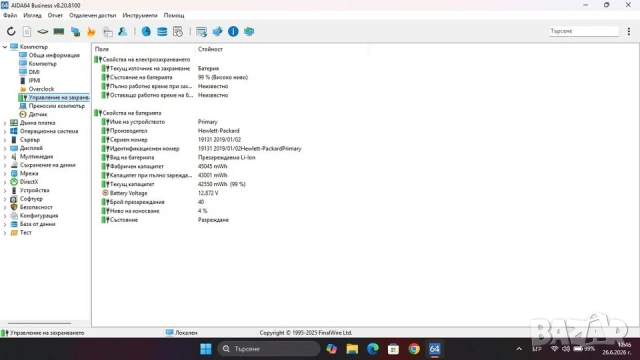Click the Hewlett-Packard value cell

click(219, 131)
